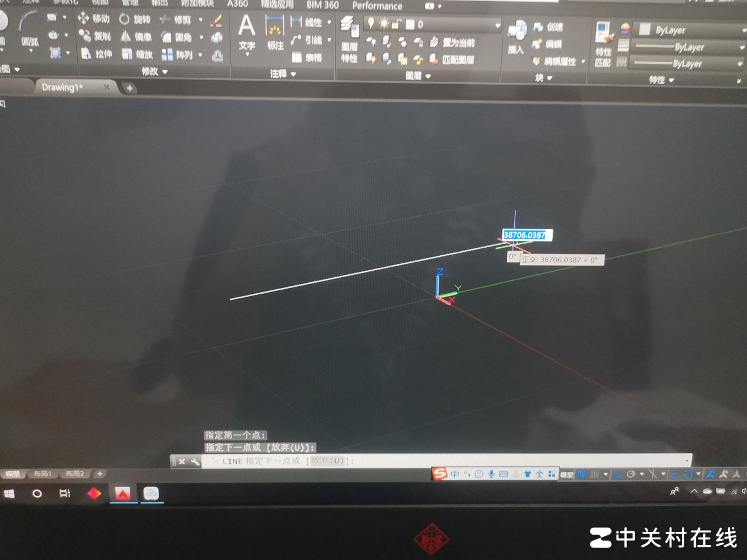Open the ByLayer color dropdown
747x560 pixels.
click(x=692, y=30)
